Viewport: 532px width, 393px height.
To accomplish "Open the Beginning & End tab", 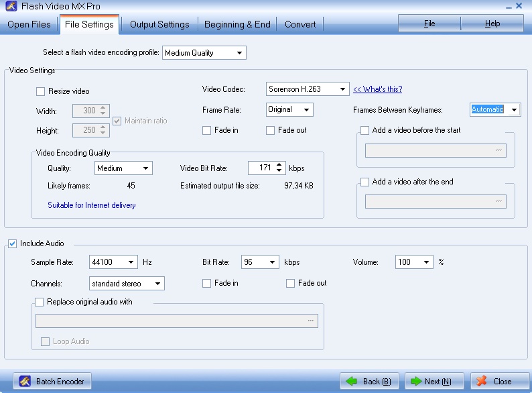I will pyautogui.click(x=237, y=24).
